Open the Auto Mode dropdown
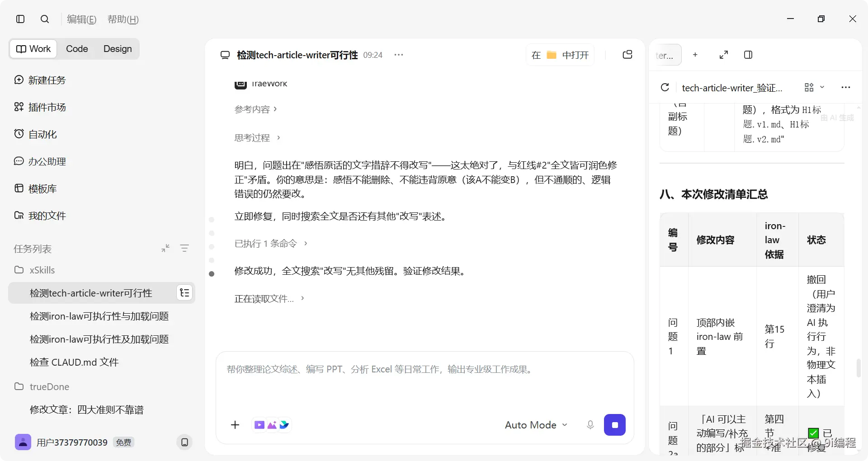 click(536, 425)
